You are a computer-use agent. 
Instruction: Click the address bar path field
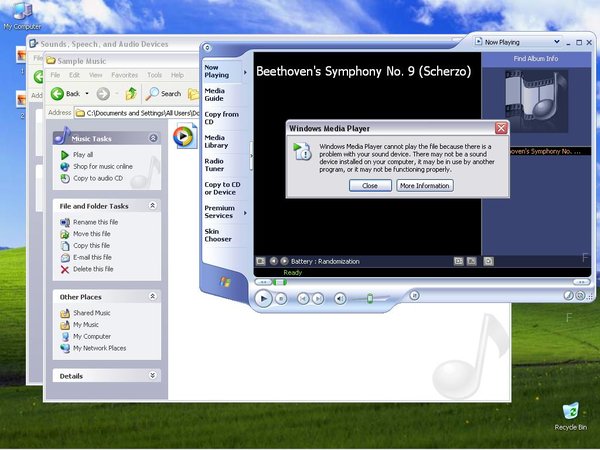(137, 113)
